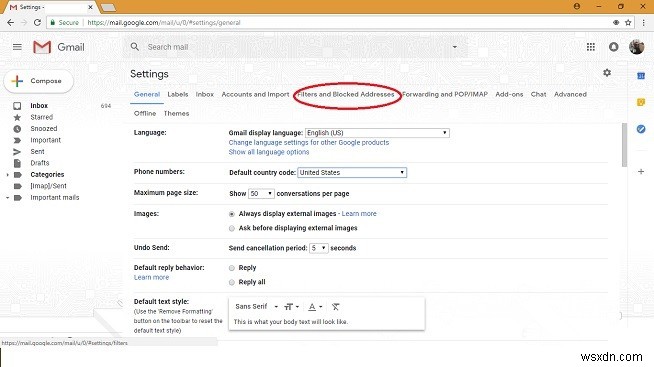Image resolution: width=654 pixels, height=367 pixels.
Task: Open Sans Serif font dropdown
Action: tap(257, 307)
